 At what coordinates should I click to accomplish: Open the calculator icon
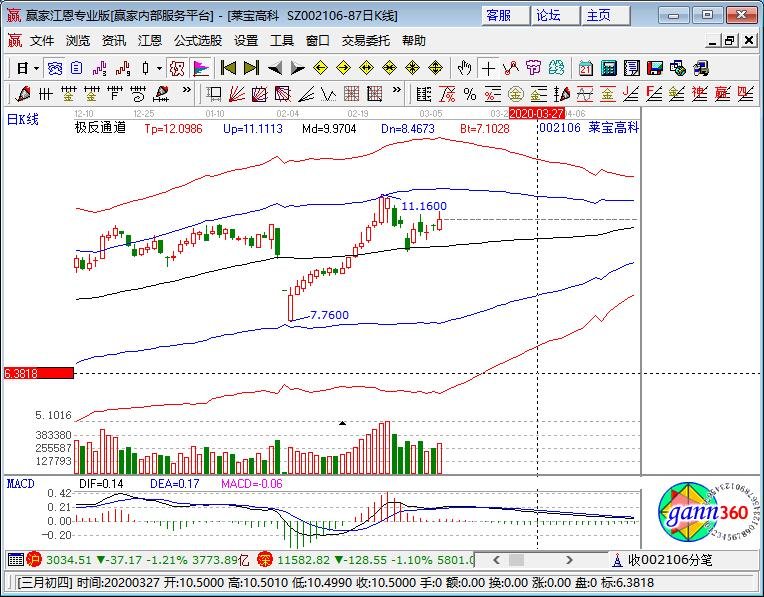(609, 68)
